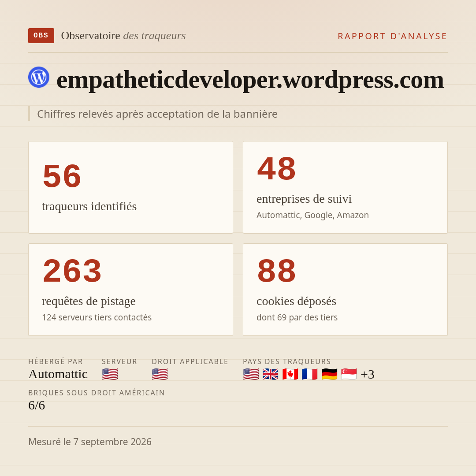The height and width of the screenshot is (476, 476).
Task: Click the US flag under Serveur
Action: 110,374
